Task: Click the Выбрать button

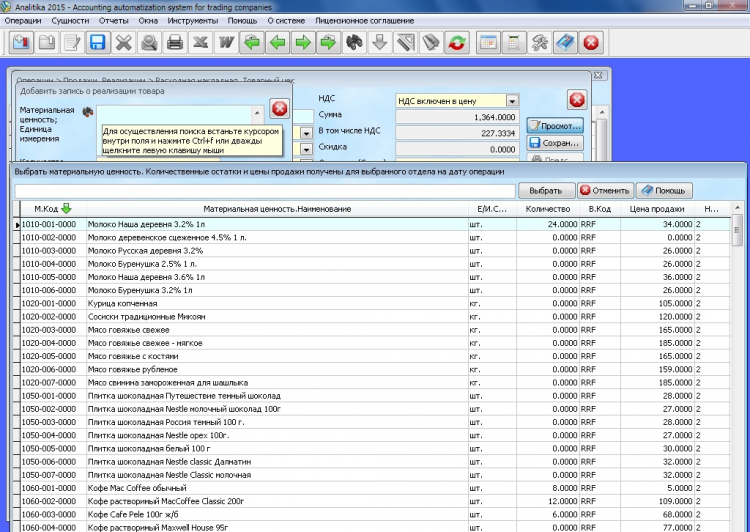Action: (546, 190)
